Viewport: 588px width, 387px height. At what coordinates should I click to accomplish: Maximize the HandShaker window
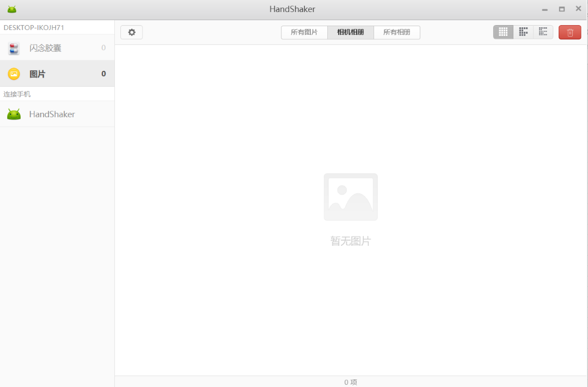point(561,9)
